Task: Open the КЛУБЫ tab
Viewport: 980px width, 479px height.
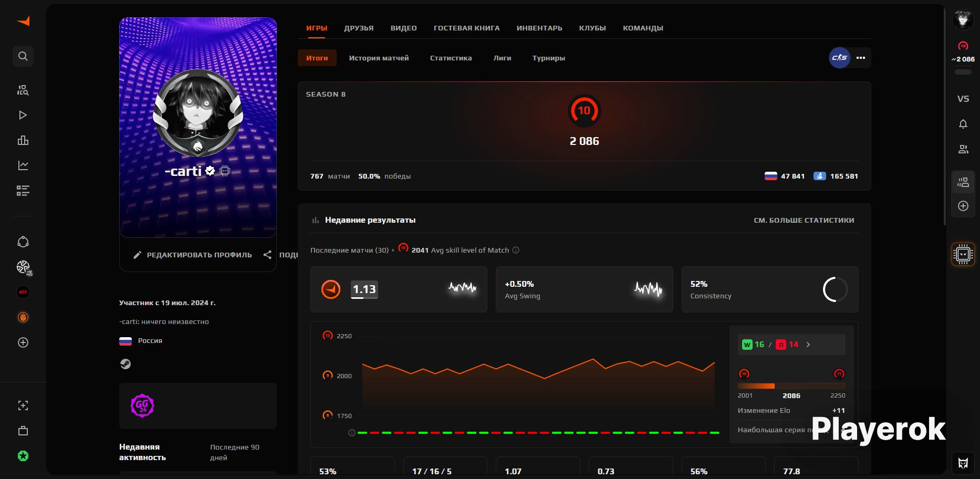Action: 592,28
